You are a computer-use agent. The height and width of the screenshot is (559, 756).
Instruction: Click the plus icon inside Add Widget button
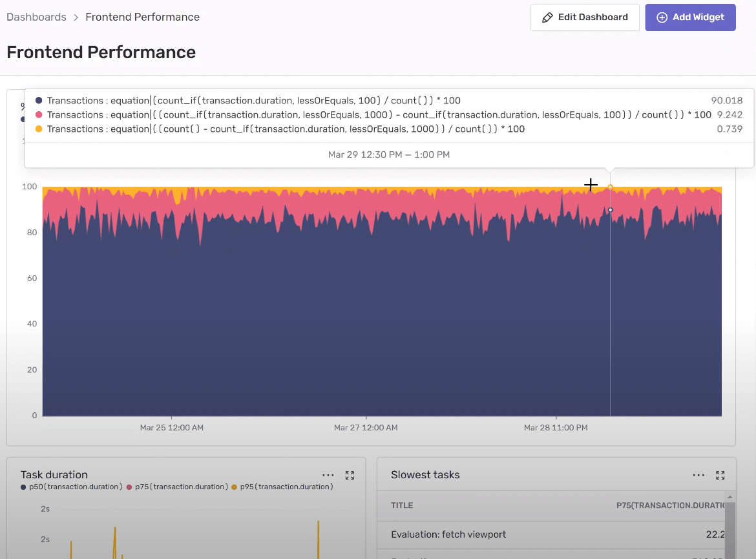[x=662, y=17]
